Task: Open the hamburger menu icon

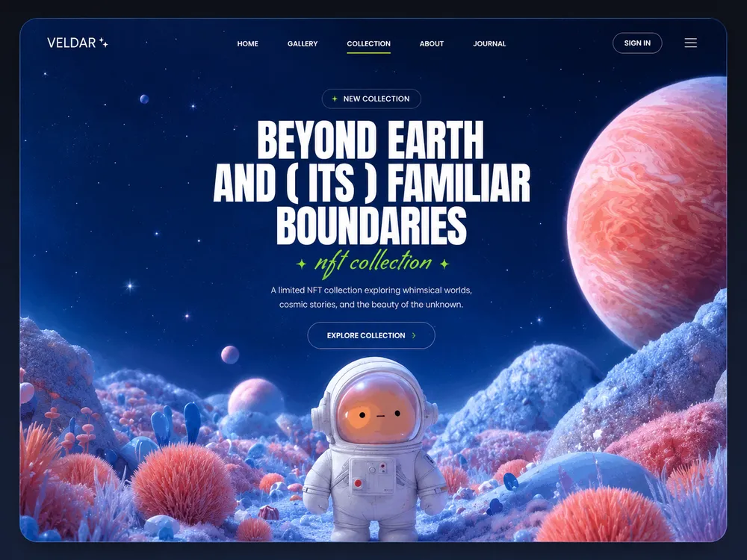Action: (x=690, y=43)
